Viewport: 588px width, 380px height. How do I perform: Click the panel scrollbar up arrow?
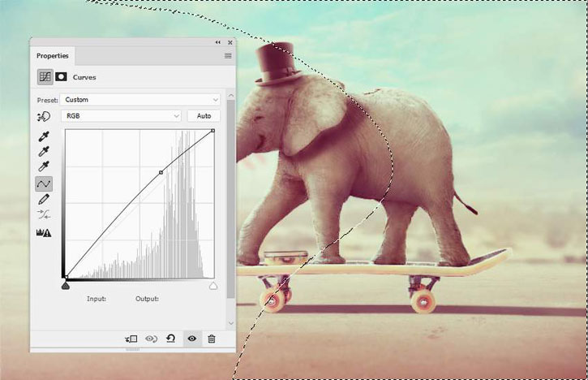point(231,95)
